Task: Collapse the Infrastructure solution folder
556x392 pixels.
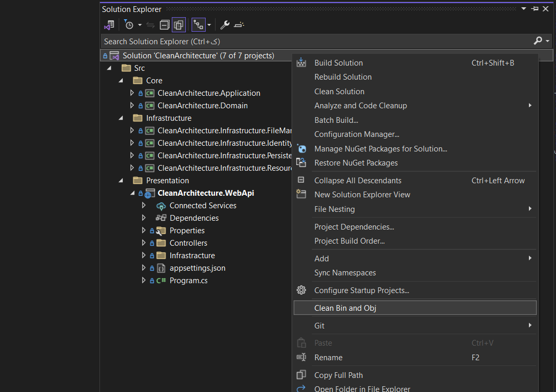Action: (x=121, y=118)
